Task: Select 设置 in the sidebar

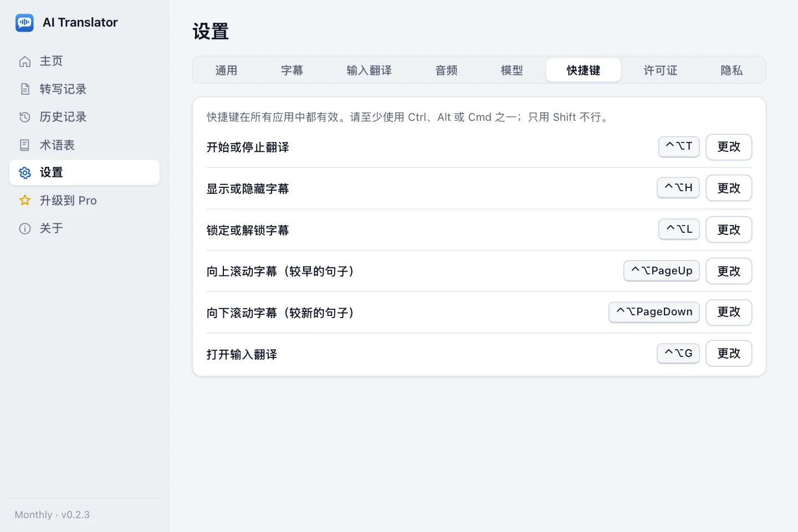Action: [84, 173]
